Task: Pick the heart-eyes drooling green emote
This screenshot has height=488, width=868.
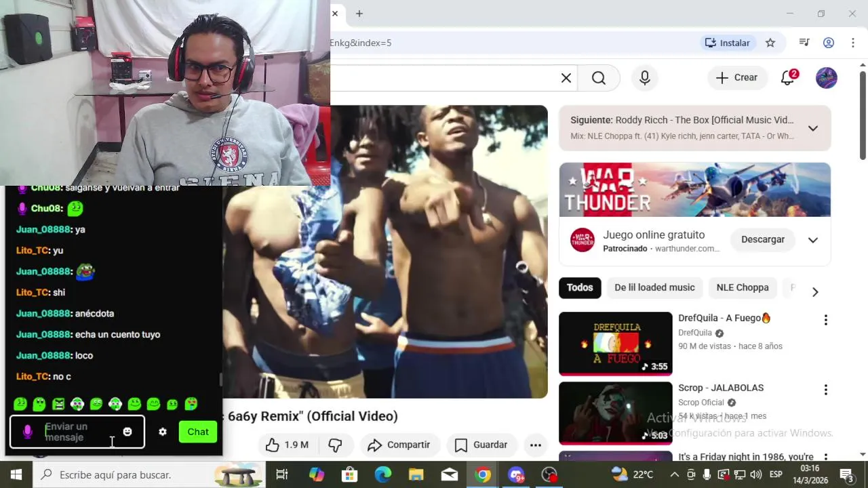Action: [191, 404]
